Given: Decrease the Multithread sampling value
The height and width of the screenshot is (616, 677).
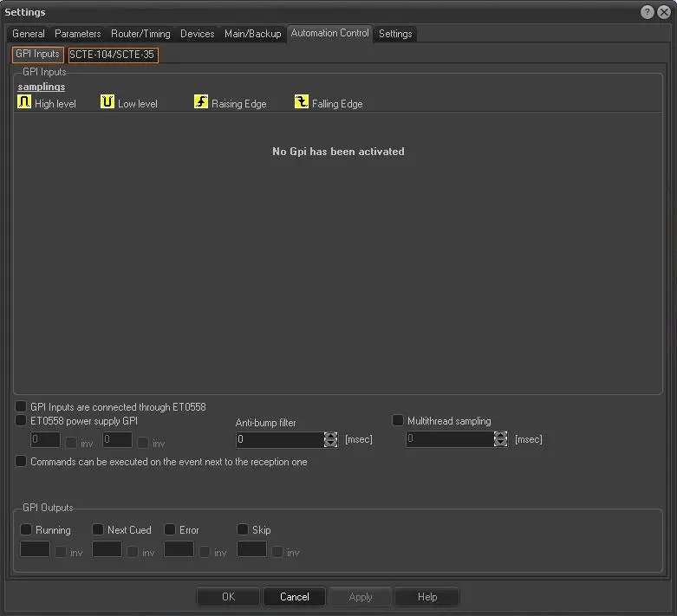Looking at the screenshot, I should (x=500, y=444).
